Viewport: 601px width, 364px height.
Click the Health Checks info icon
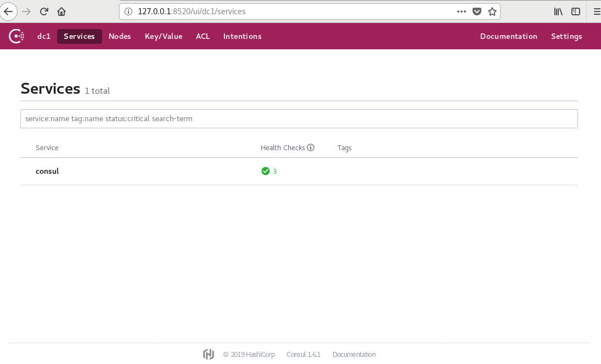click(311, 147)
